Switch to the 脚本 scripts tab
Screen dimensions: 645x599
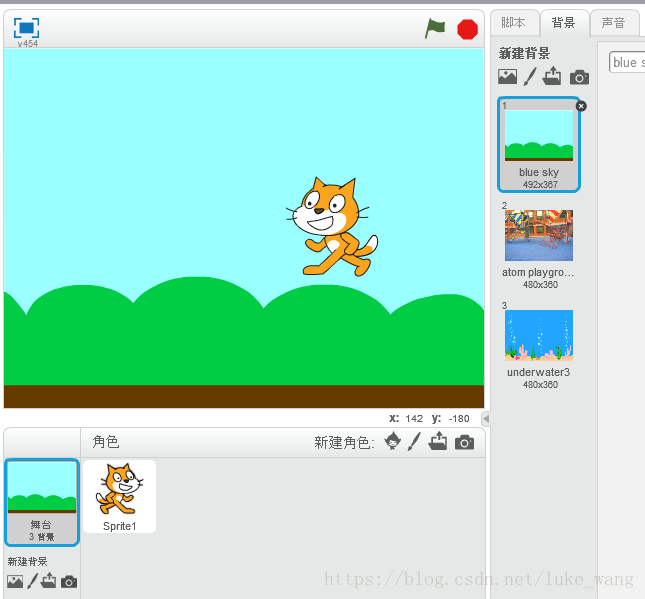(x=513, y=23)
